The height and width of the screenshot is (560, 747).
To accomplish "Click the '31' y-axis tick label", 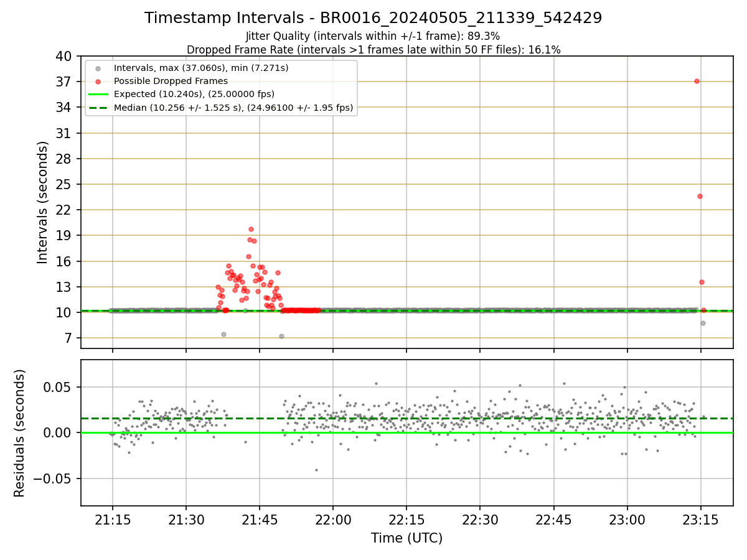I will click(65, 133).
